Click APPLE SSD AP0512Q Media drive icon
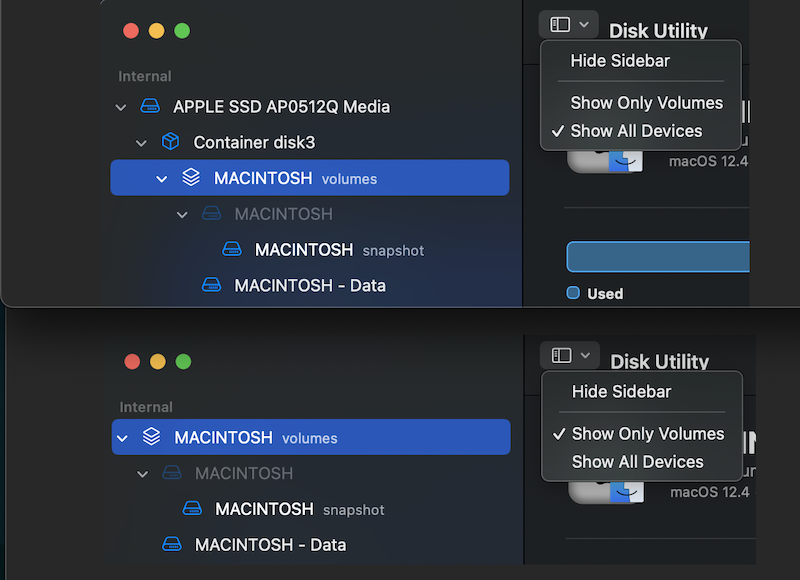The width and height of the screenshot is (800, 580). [150, 106]
